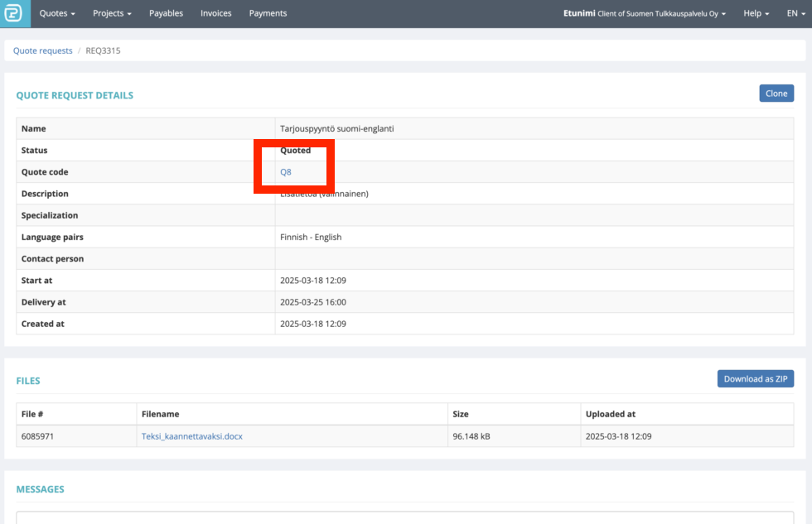The height and width of the screenshot is (524, 812).
Task: Open the Quotes dropdown menu
Action: click(57, 13)
